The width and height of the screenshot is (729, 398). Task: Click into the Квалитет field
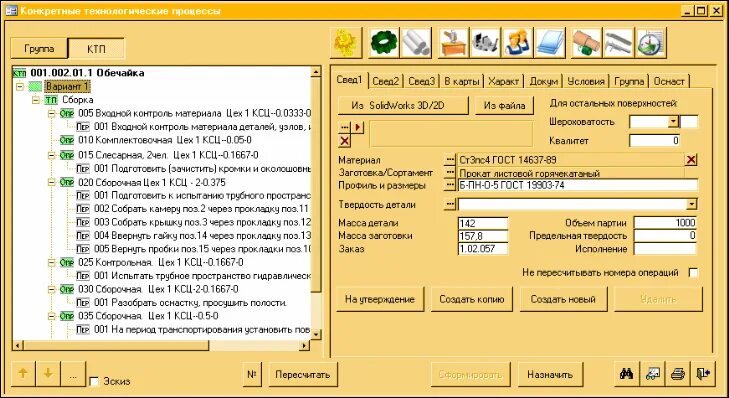click(655, 140)
